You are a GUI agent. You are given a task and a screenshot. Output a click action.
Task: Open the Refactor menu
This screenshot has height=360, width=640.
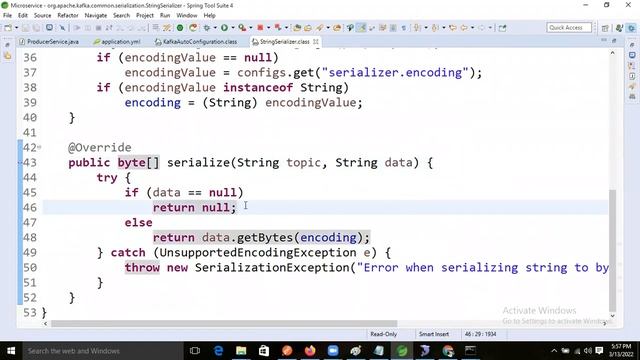point(68,15)
